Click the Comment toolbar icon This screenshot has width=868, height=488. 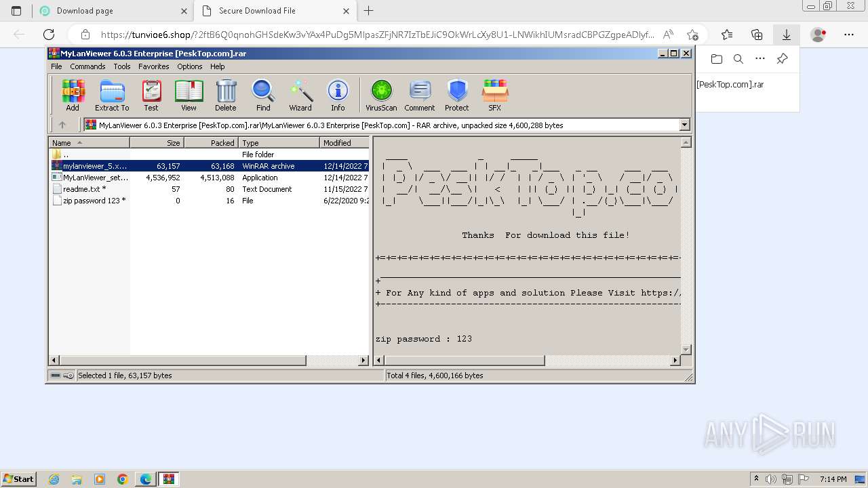click(420, 95)
